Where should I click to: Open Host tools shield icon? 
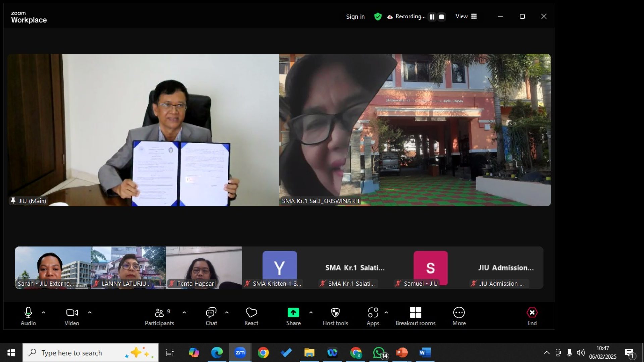coord(335,313)
